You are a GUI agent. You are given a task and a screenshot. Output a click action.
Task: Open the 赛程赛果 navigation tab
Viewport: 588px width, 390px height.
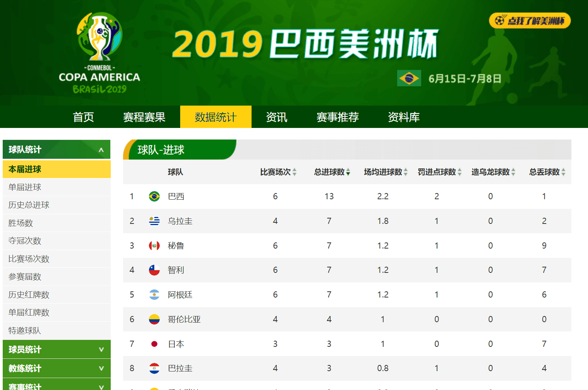144,117
